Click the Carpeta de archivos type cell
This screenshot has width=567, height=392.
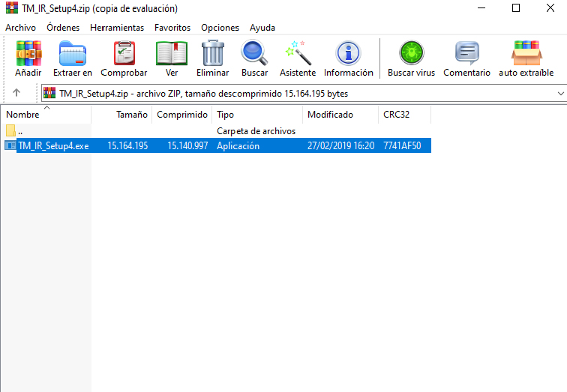tap(256, 130)
